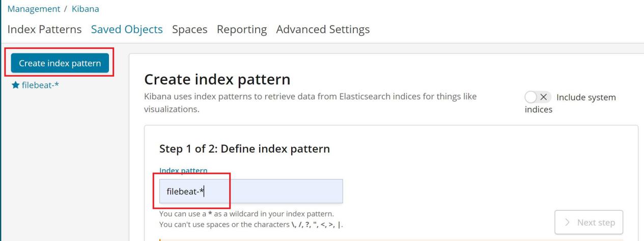Image resolution: width=644 pixels, height=241 pixels.
Task: Click the 'Step 1 of 2' heading
Action: tap(244, 149)
